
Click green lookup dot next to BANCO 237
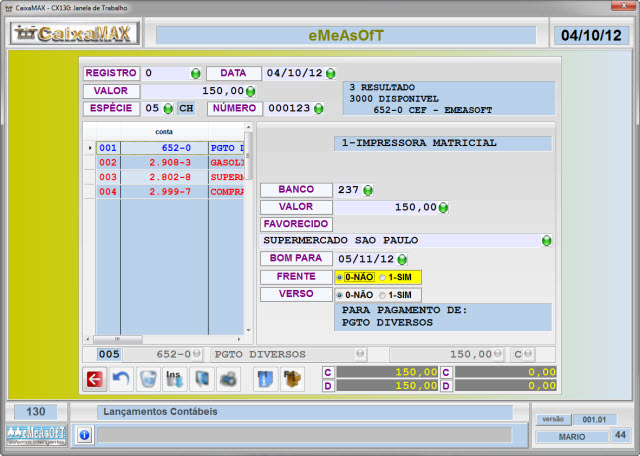click(x=368, y=190)
